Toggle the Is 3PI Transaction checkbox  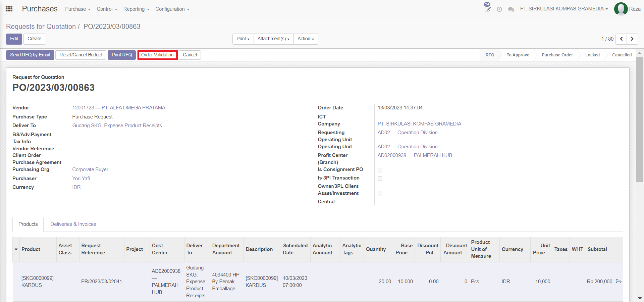[380, 179]
